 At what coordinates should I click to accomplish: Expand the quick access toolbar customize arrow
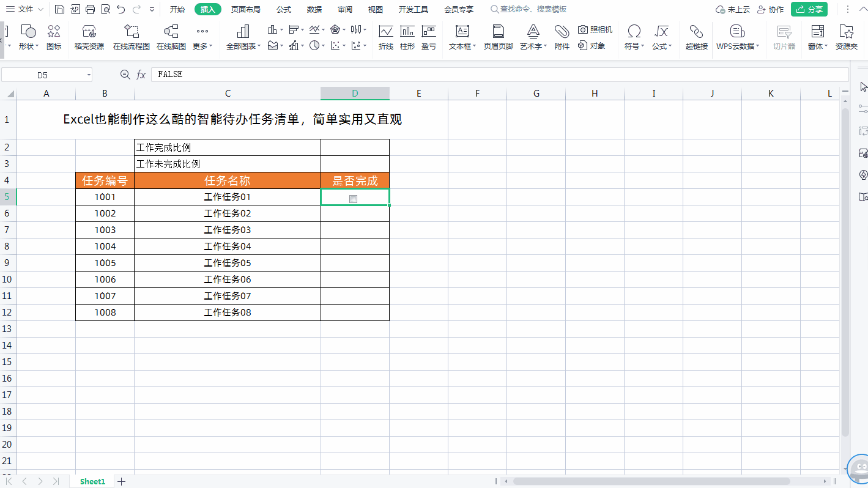pos(152,10)
